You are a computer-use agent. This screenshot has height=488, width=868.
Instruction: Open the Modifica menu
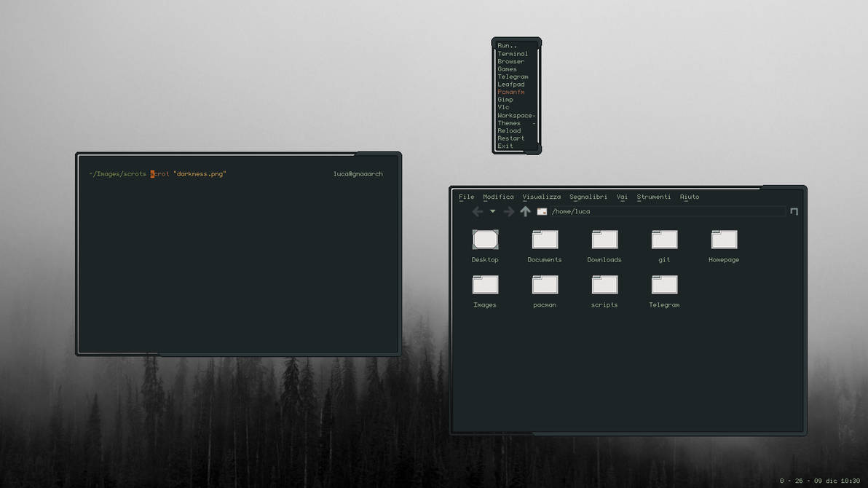(x=498, y=197)
